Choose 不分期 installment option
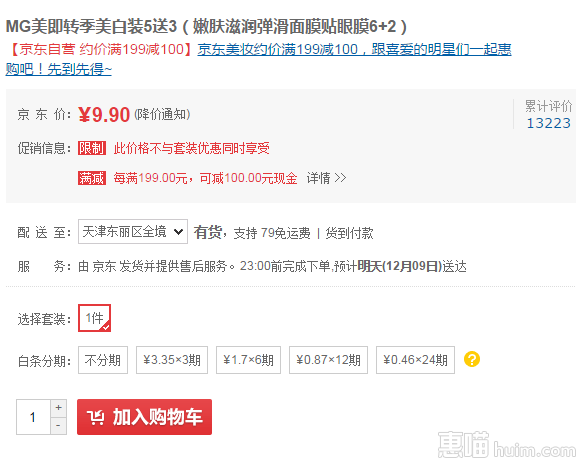 point(103,360)
